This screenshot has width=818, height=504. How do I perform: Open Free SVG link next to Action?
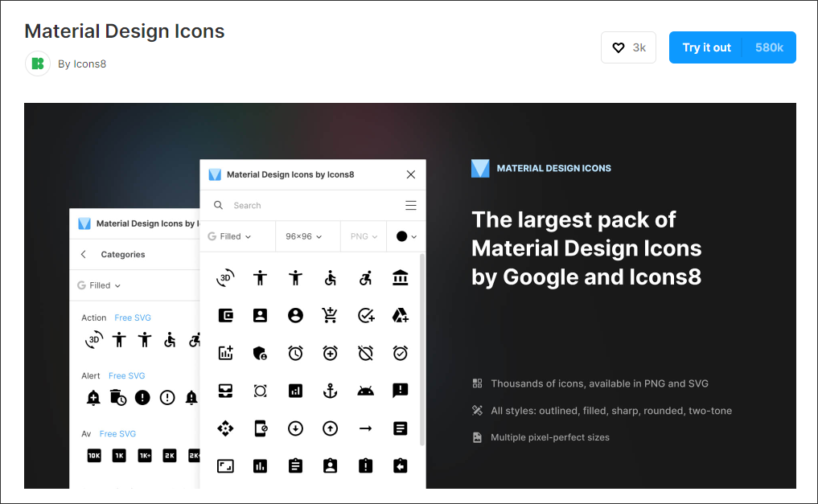[133, 318]
